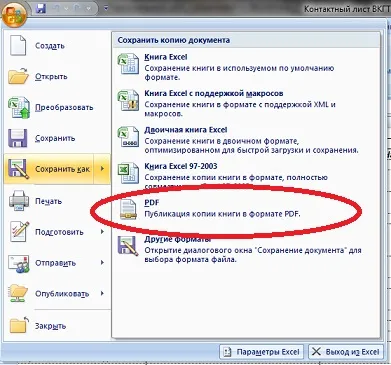The height and width of the screenshot is (365, 391).
Task: Click the checklist icon beside Подготовить
Action: coord(19,231)
